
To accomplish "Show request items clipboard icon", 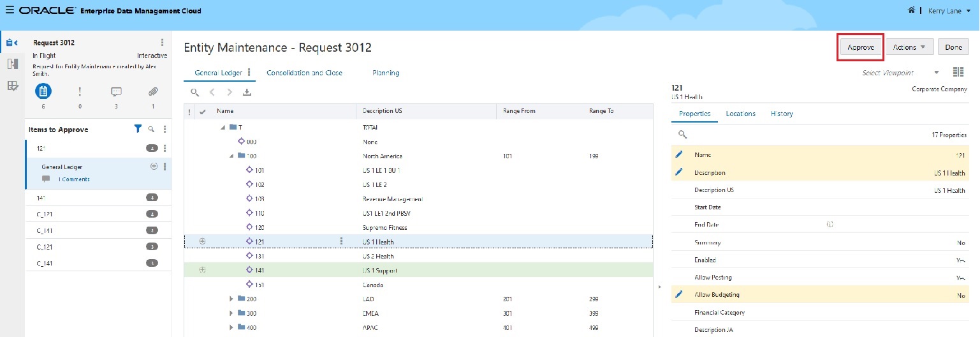I will point(43,91).
